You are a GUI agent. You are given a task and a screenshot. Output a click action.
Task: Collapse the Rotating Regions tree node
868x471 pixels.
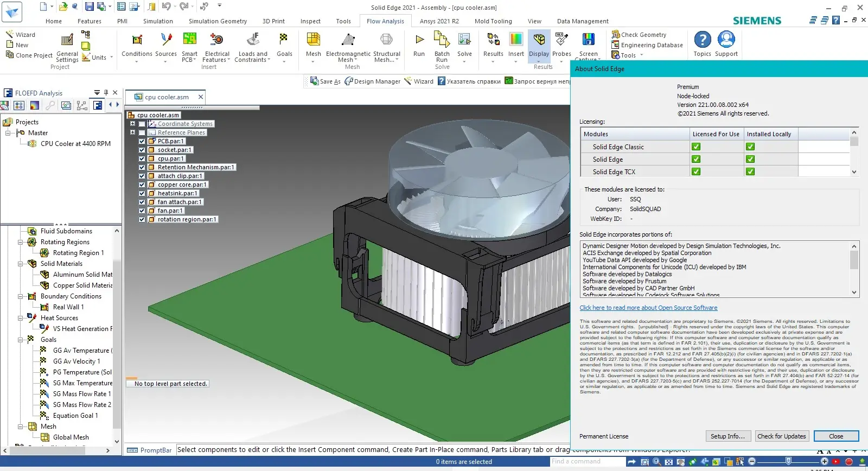point(21,242)
